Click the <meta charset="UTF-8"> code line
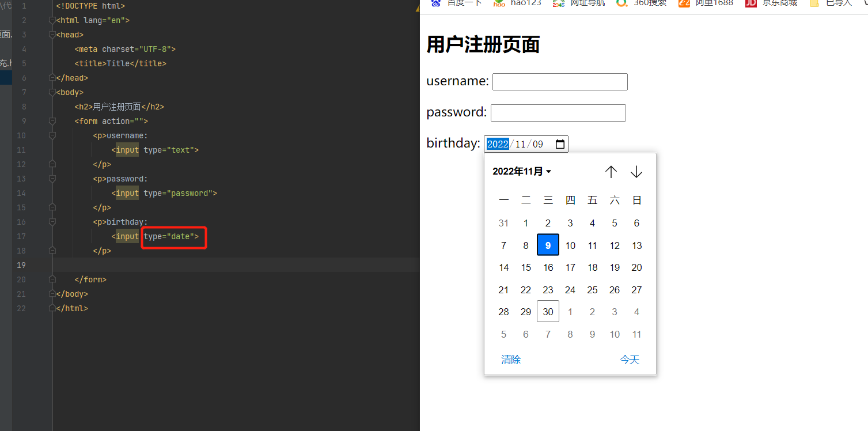The height and width of the screenshot is (431, 868). tap(125, 49)
